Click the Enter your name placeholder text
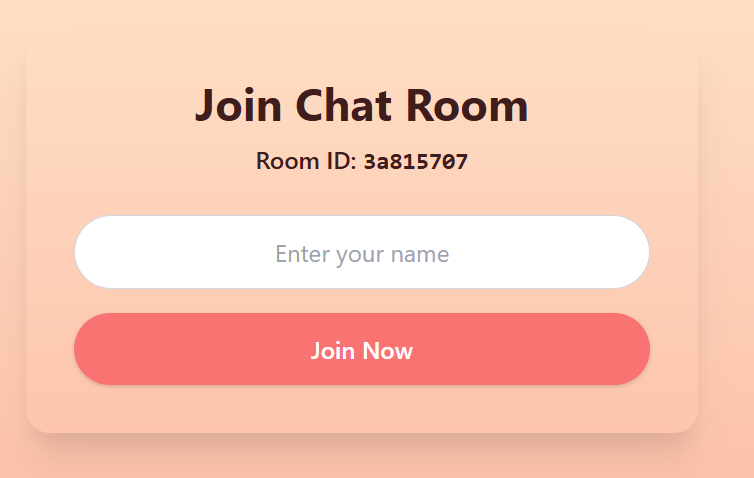This screenshot has width=754, height=478. (x=362, y=254)
